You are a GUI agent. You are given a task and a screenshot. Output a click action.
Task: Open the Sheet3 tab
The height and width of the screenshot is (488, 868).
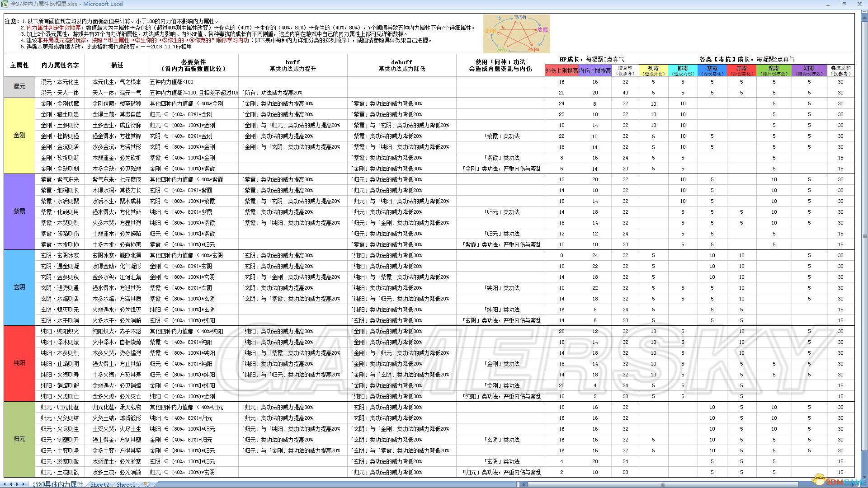pos(126,484)
